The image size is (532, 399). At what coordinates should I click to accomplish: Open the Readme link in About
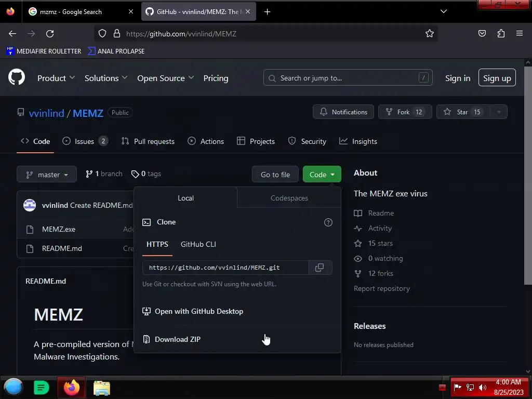click(374, 213)
